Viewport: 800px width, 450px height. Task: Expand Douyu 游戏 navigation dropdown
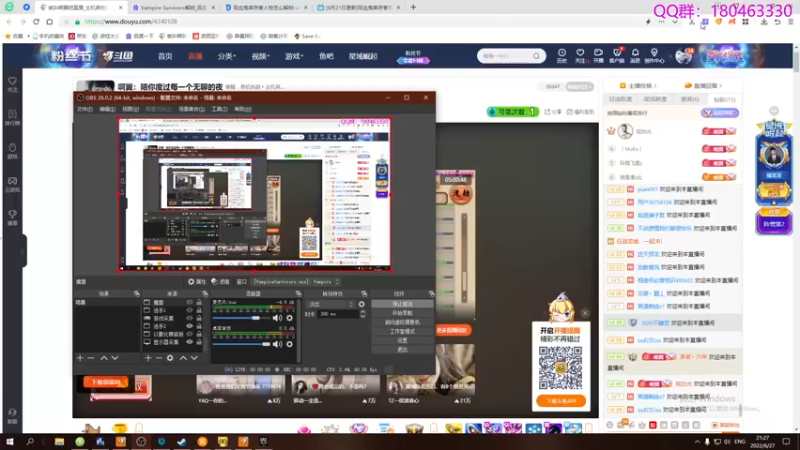(x=294, y=56)
